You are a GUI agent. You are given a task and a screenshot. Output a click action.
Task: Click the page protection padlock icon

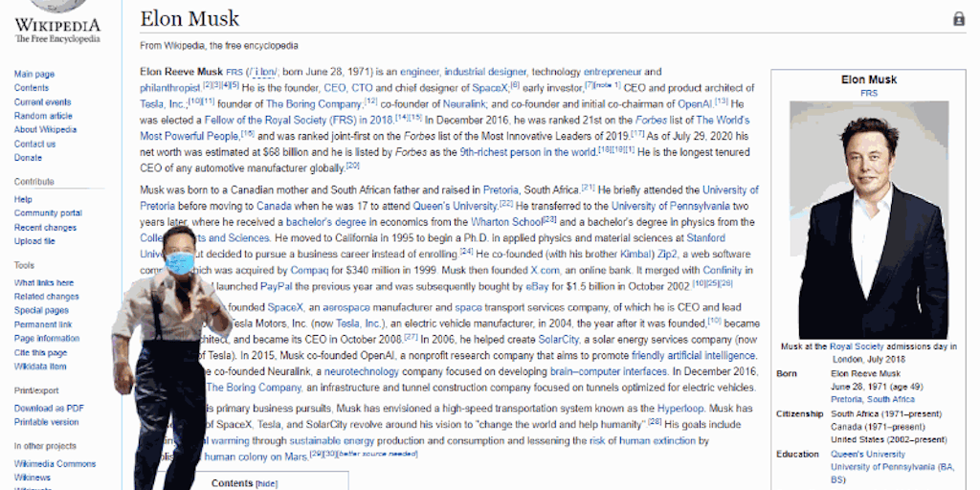pyautogui.click(x=959, y=19)
